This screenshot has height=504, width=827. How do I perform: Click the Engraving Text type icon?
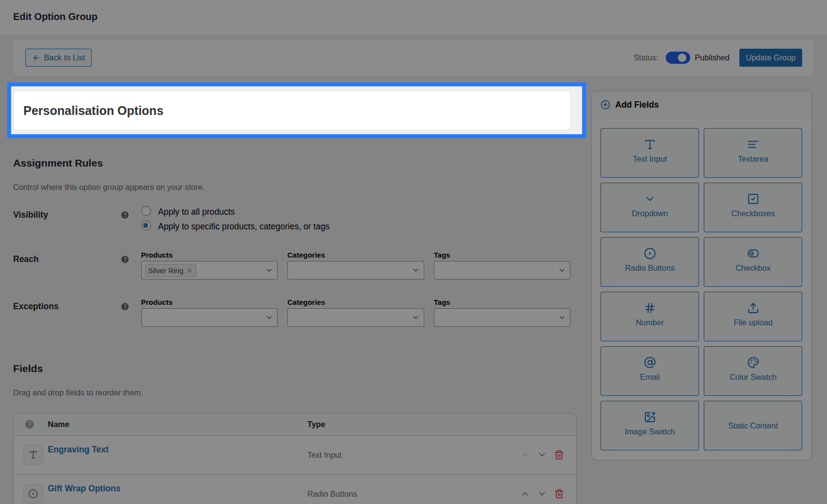pos(33,455)
